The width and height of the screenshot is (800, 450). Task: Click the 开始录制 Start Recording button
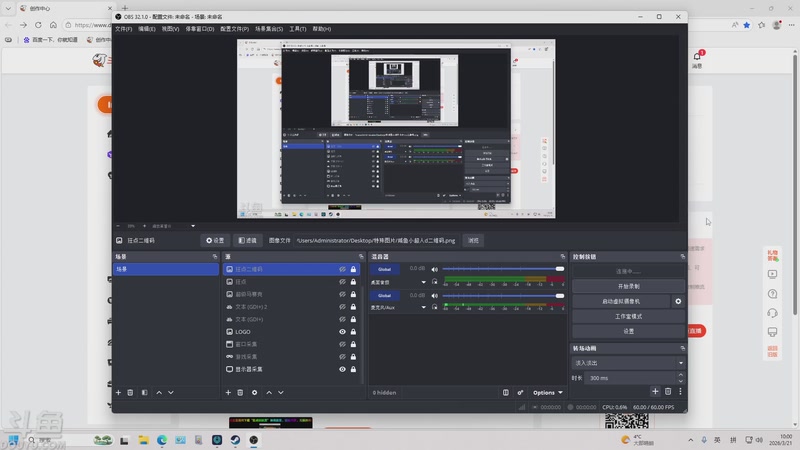[x=629, y=286]
